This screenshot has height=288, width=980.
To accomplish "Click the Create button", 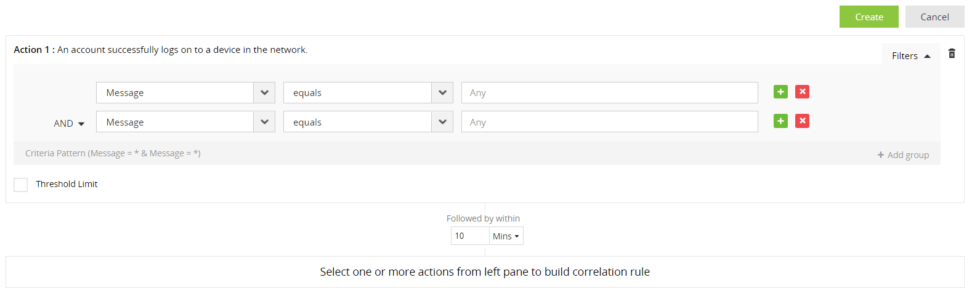I will (869, 17).
